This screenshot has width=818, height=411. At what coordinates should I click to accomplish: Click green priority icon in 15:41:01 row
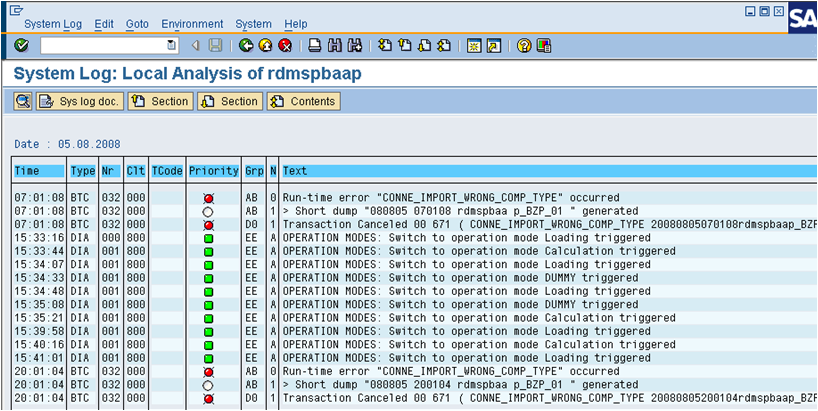[209, 358]
